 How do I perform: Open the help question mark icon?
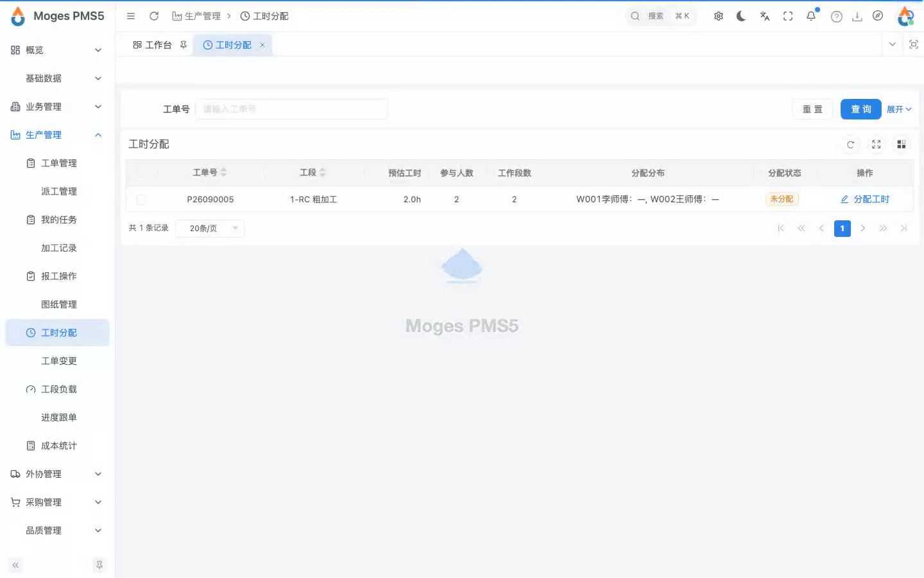coord(837,17)
